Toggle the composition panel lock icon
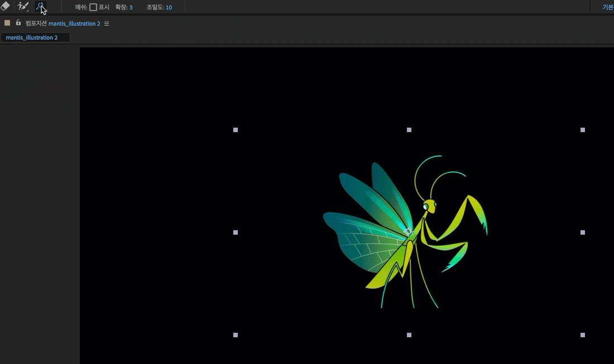The width and height of the screenshot is (614, 364). coord(18,23)
